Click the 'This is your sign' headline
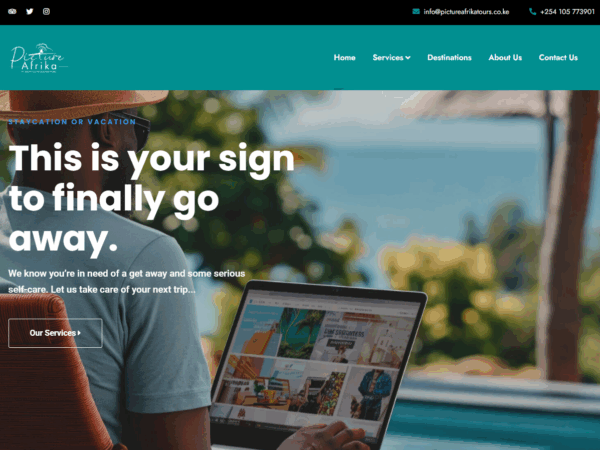The height and width of the screenshot is (450, 600). coord(152,198)
